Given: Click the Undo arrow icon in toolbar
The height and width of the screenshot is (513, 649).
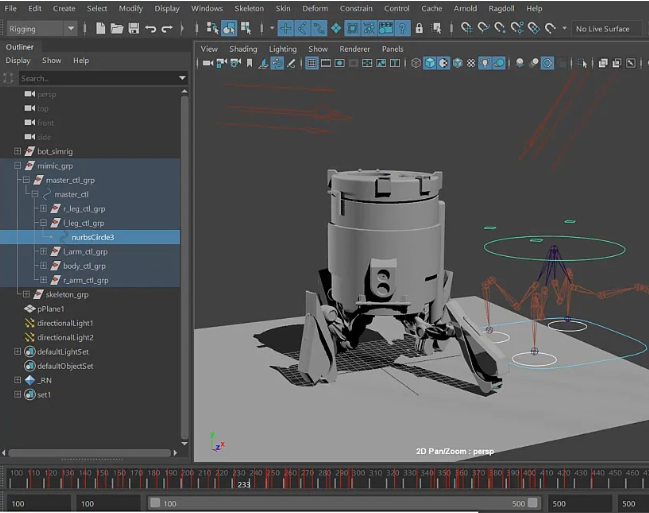Looking at the screenshot, I should 150,29.
